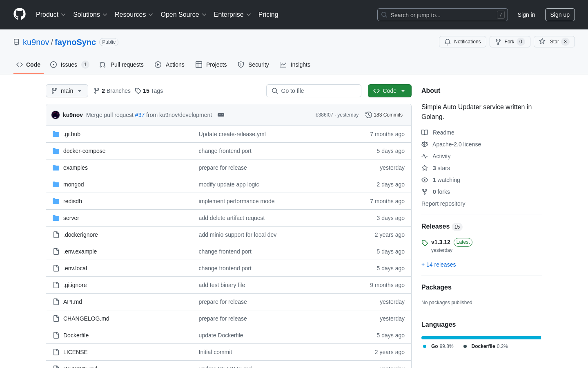Open the main branch dropdown
Viewport: 588px width, 368px height.
coord(67,91)
